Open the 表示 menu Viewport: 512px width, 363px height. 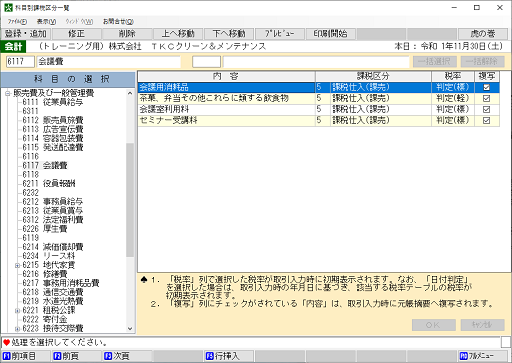tap(46, 22)
